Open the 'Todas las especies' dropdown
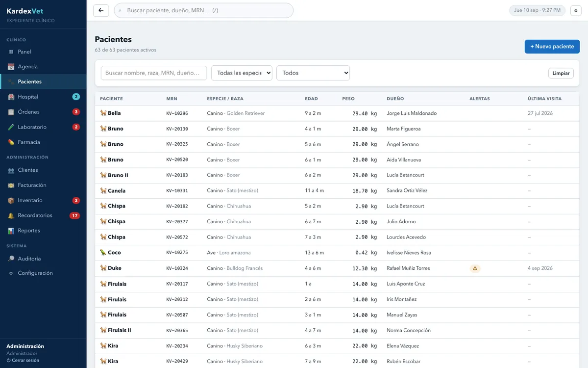Viewport: 588px width, 368px height. [x=242, y=73]
